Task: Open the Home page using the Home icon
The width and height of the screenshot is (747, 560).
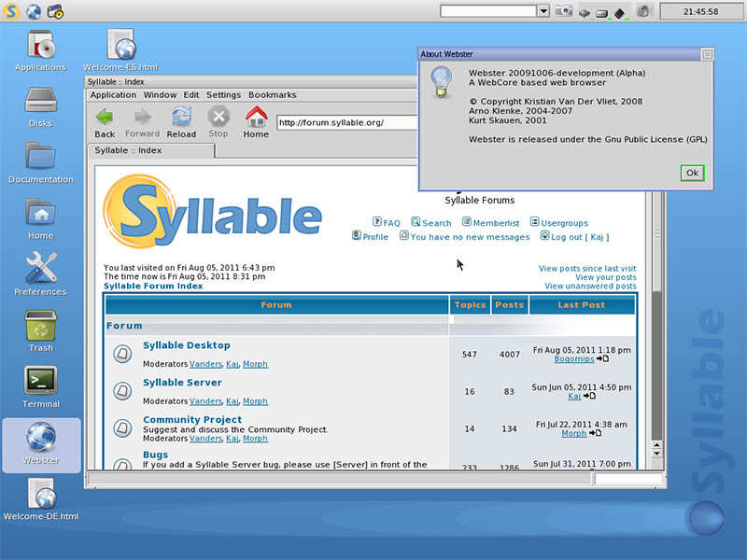Action: click(256, 119)
